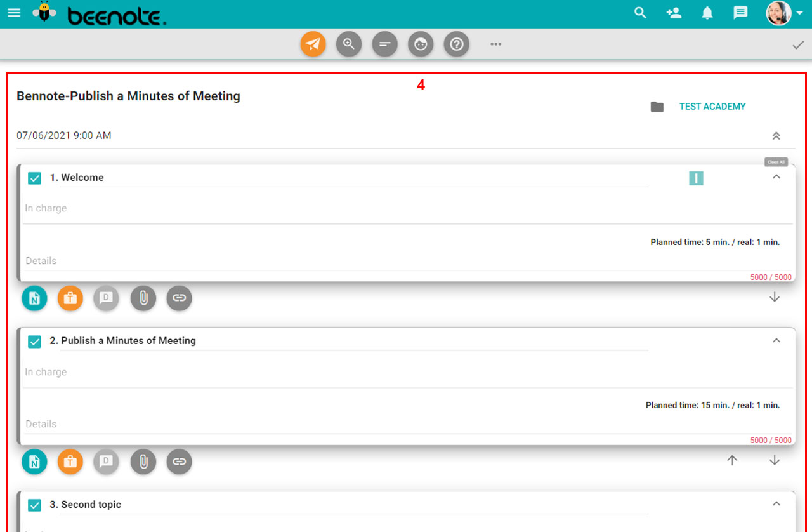Add a note under Publish a Minutes topic
Image resolution: width=812 pixels, height=532 pixels.
(x=34, y=462)
